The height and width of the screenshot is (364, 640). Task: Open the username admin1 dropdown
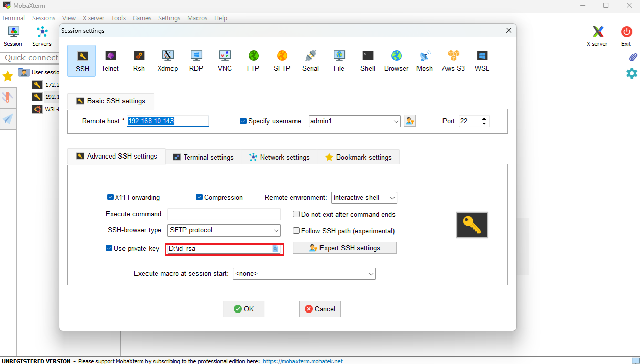[396, 121]
